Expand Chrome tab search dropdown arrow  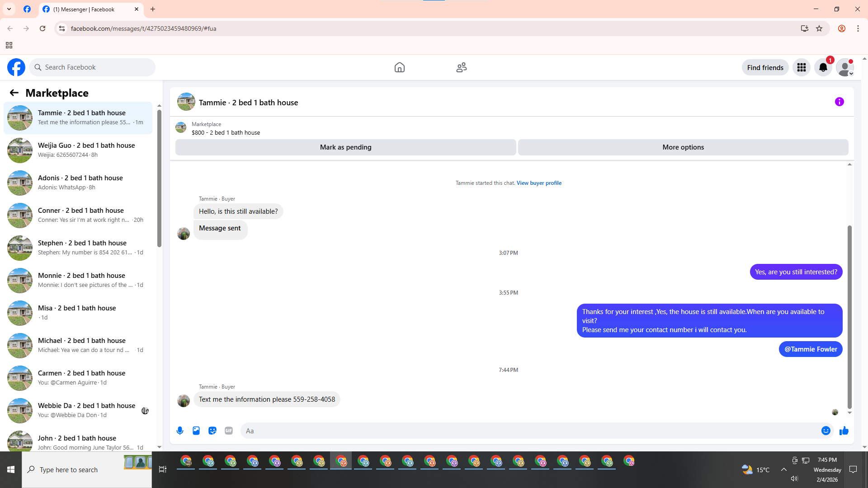(x=9, y=9)
